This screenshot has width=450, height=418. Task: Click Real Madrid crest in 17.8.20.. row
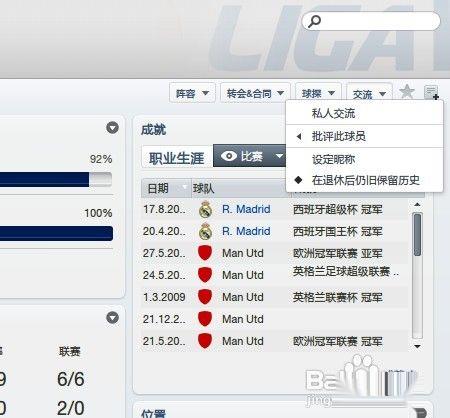tap(205, 210)
